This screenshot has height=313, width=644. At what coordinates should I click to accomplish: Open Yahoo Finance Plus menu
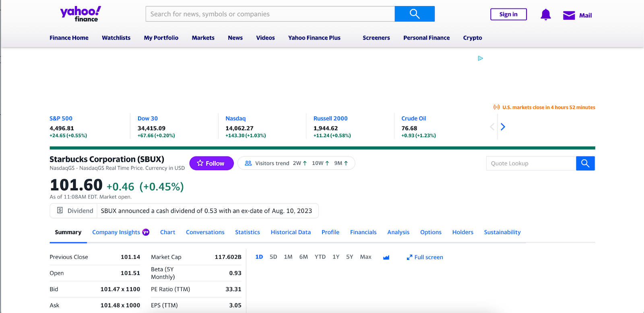[314, 38]
